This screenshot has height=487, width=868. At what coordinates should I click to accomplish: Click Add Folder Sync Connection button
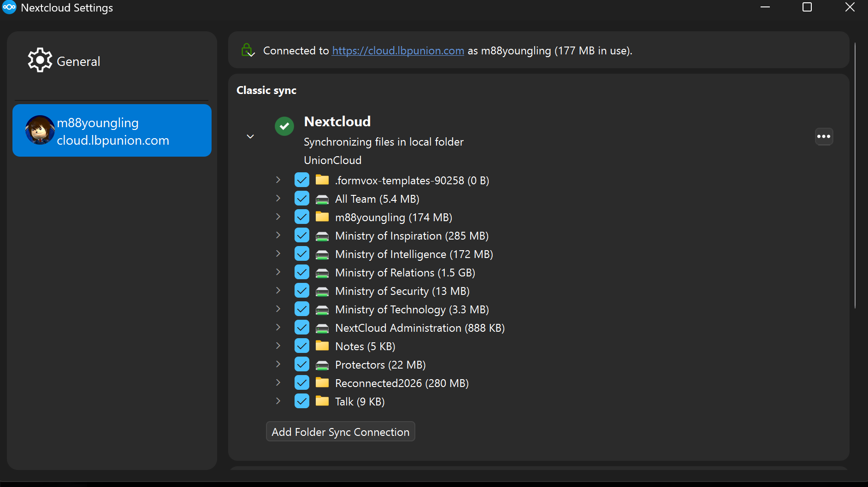[341, 432]
